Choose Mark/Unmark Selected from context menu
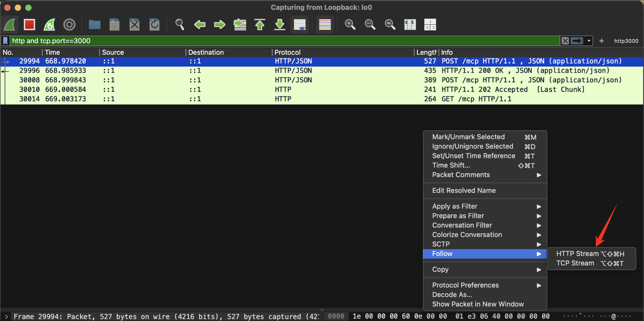Screen dimensions: 644x321 (x=485, y=137)
